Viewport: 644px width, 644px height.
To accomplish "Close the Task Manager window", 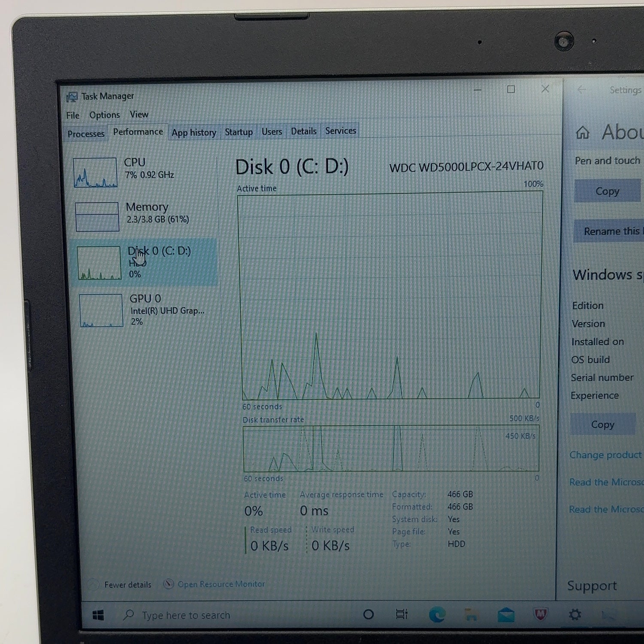I will 545,89.
